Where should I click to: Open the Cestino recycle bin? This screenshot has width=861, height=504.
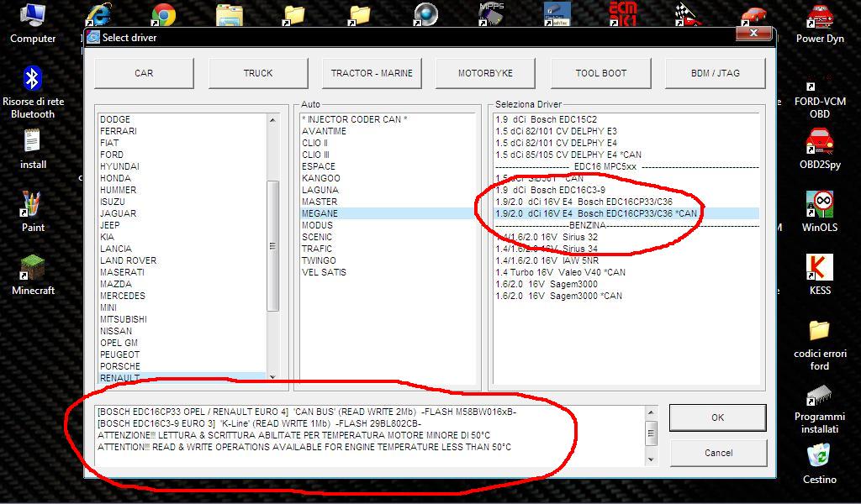point(819,464)
